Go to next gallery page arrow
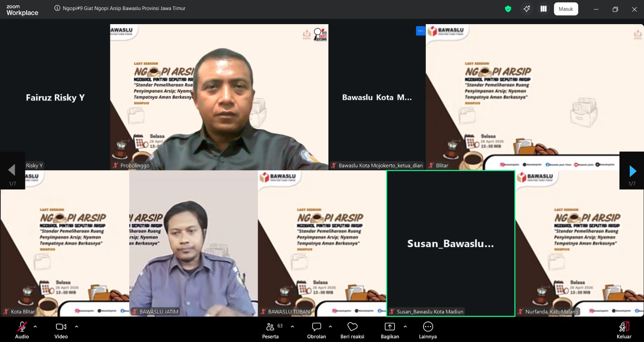 point(632,171)
